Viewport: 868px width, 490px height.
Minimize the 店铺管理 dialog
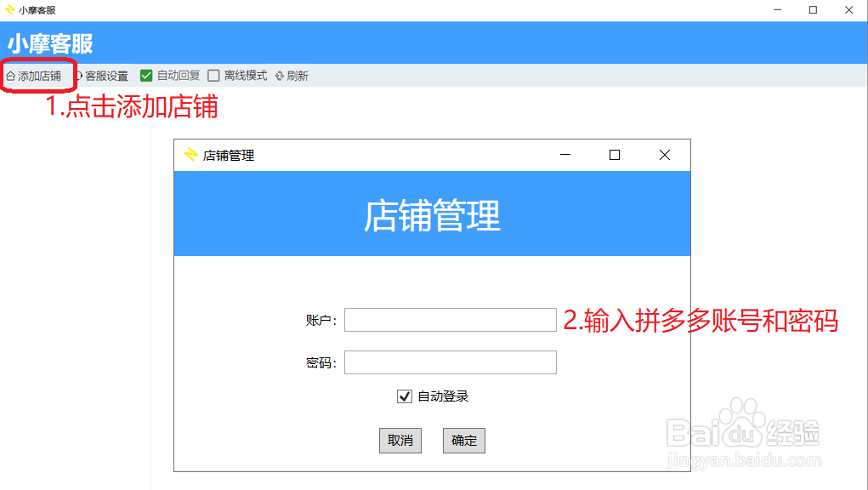click(565, 155)
